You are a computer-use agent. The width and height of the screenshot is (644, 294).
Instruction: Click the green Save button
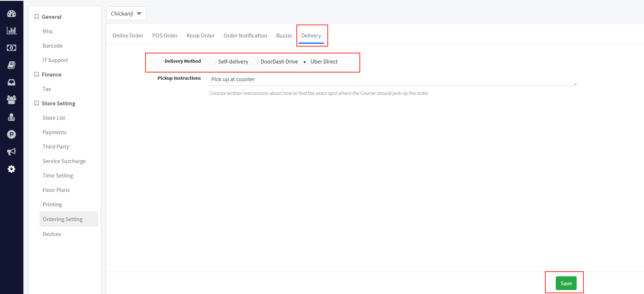[x=566, y=283]
